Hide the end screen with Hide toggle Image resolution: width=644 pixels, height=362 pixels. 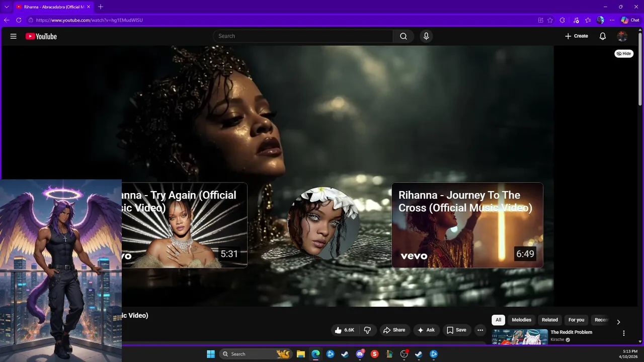point(624,53)
